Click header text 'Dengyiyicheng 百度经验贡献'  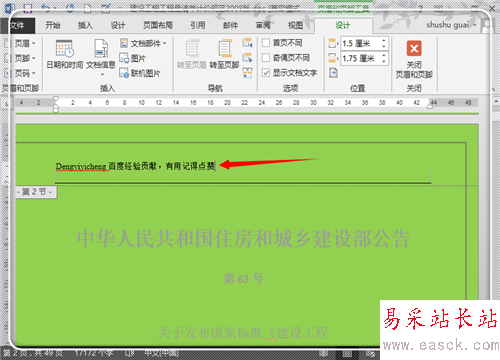106,166
